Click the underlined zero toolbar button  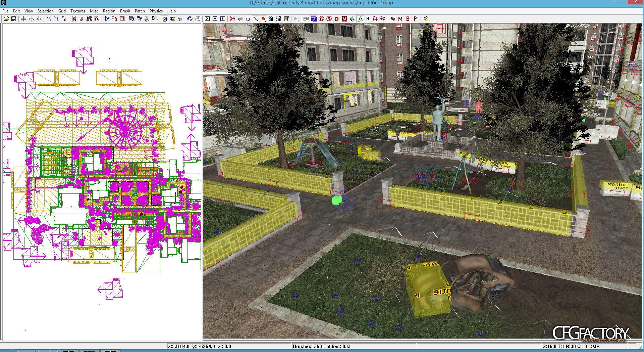coord(368,19)
